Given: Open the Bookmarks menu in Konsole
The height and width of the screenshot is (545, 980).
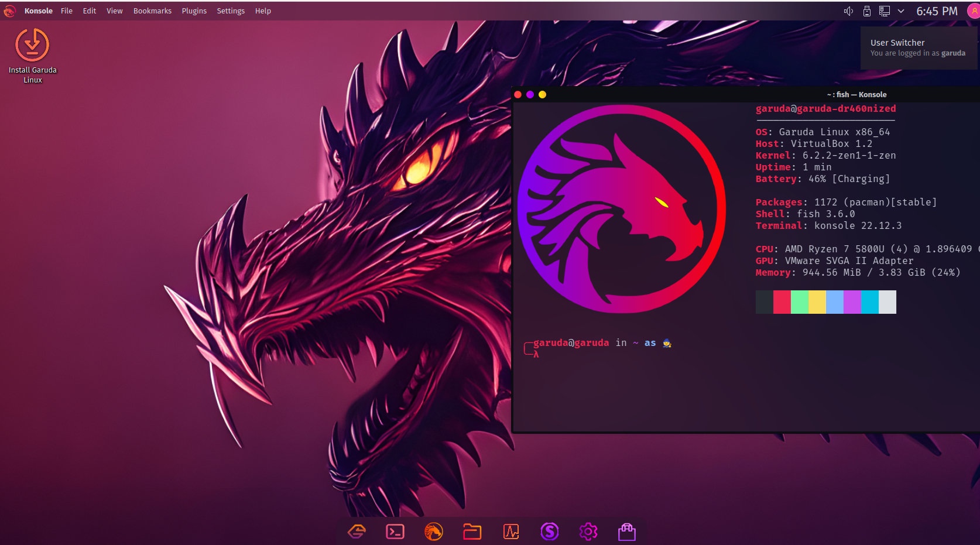Looking at the screenshot, I should [152, 11].
